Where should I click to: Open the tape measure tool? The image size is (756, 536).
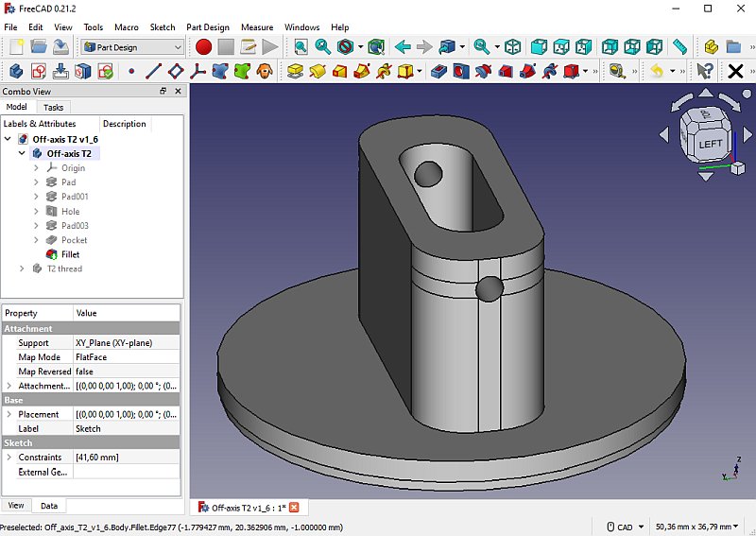click(x=617, y=72)
